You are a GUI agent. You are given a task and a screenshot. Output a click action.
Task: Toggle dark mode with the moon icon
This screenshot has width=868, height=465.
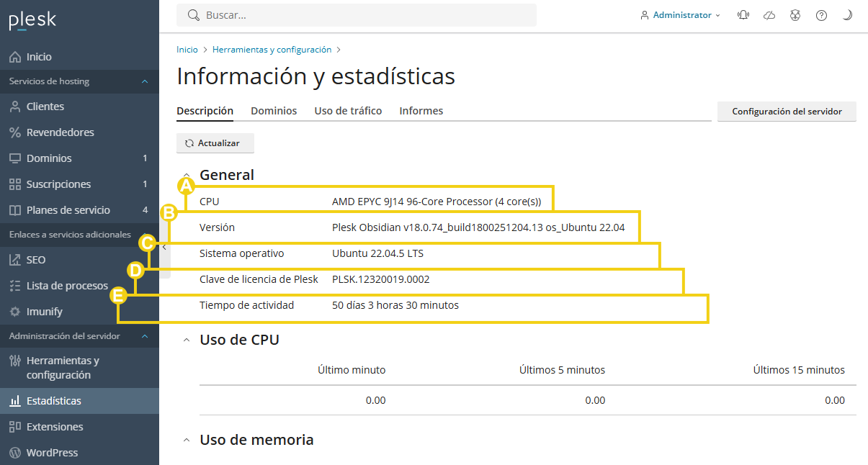[846, 14]
